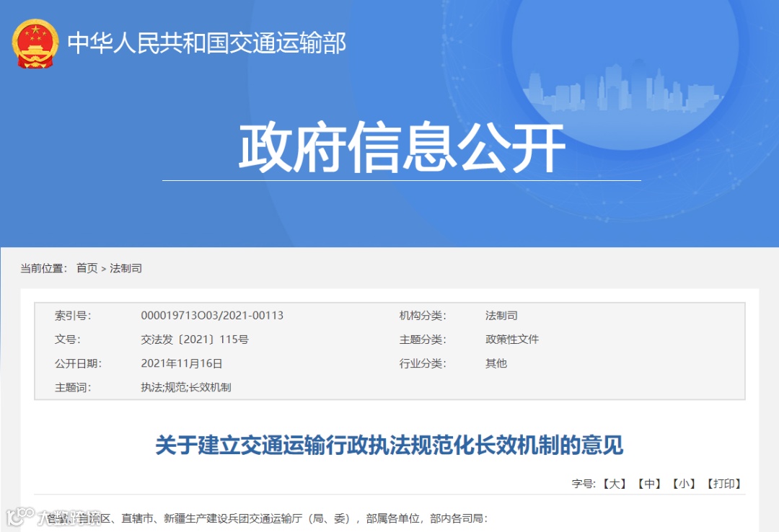
Task: Click the 政府信息公开 banner heading
Action: click(x=402, y=147)
